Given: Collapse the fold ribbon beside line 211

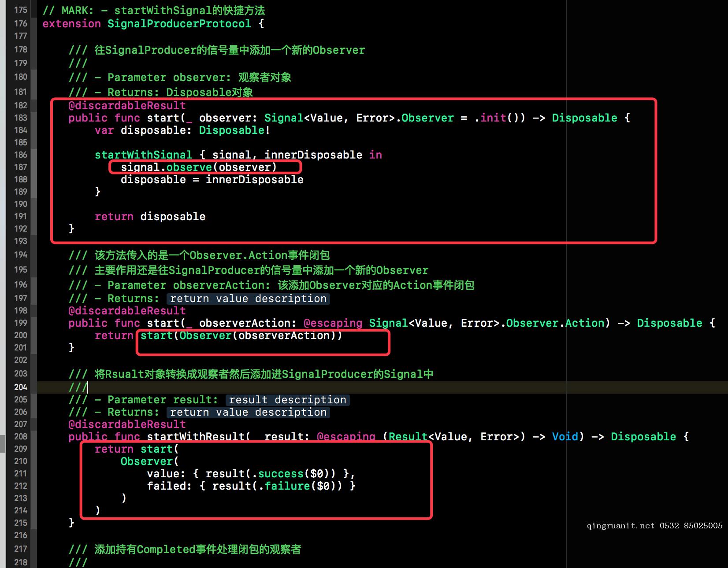Looking at the screenshot, I should (33, 473).
